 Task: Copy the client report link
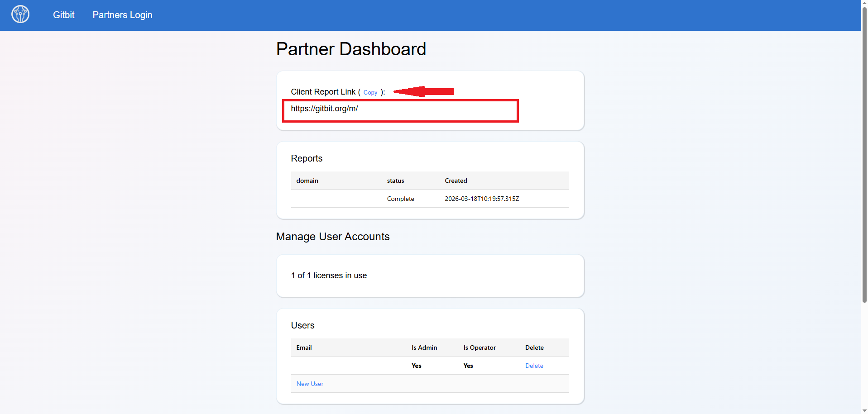(x=370, y=92)
